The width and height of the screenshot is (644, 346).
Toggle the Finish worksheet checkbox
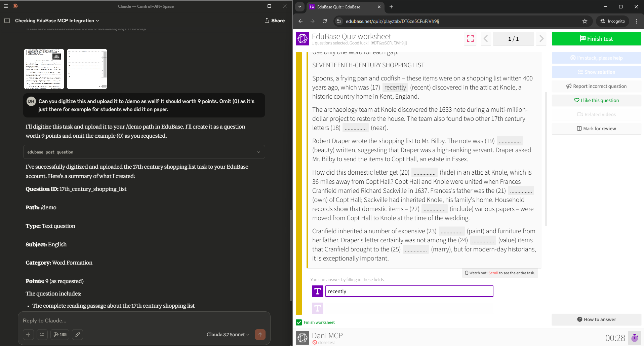coord(299,322)
